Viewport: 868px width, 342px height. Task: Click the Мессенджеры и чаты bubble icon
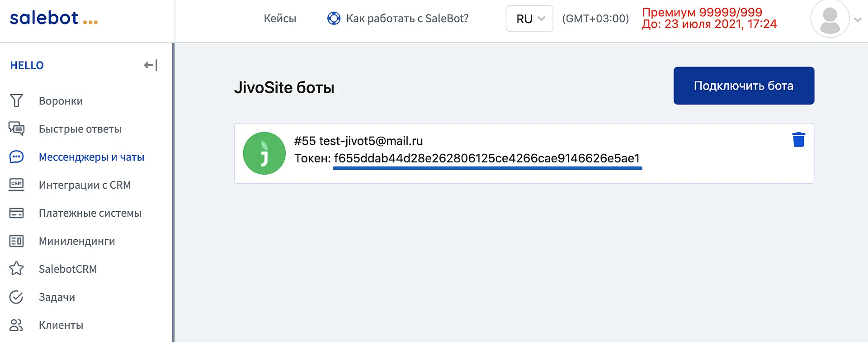point(16,157)
